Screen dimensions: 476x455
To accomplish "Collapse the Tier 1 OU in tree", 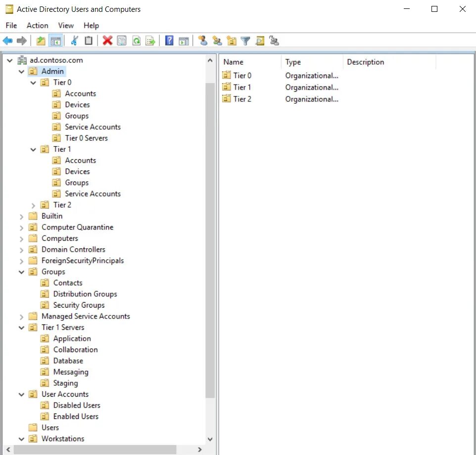I will pos(33,149).
